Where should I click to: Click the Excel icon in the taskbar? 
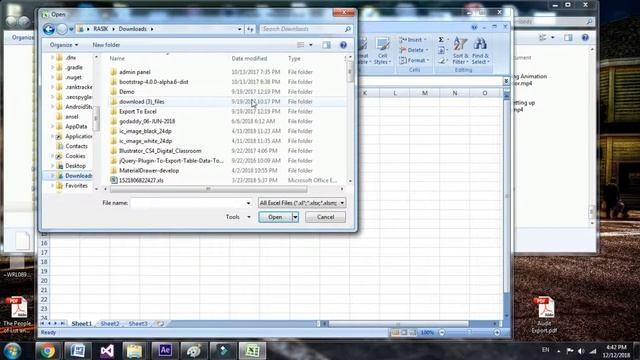coord(252,351)
